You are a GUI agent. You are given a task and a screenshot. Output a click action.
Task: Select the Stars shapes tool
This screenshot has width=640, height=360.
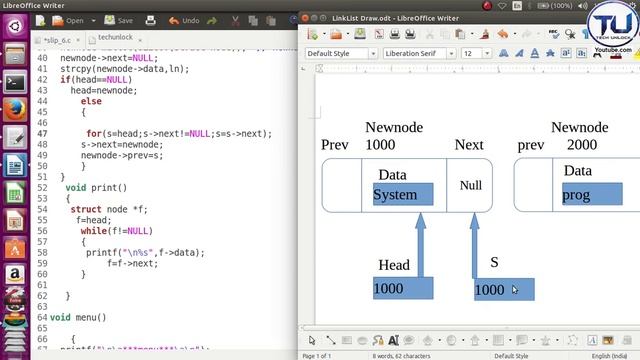coord(545,340)
